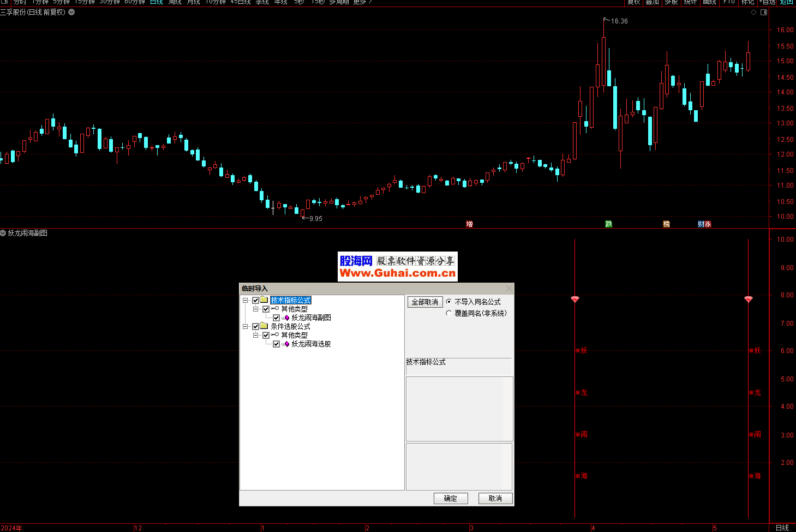Expand the 更多 period options
Viewport: 796px width, 532px height.
tap(363, 2)
